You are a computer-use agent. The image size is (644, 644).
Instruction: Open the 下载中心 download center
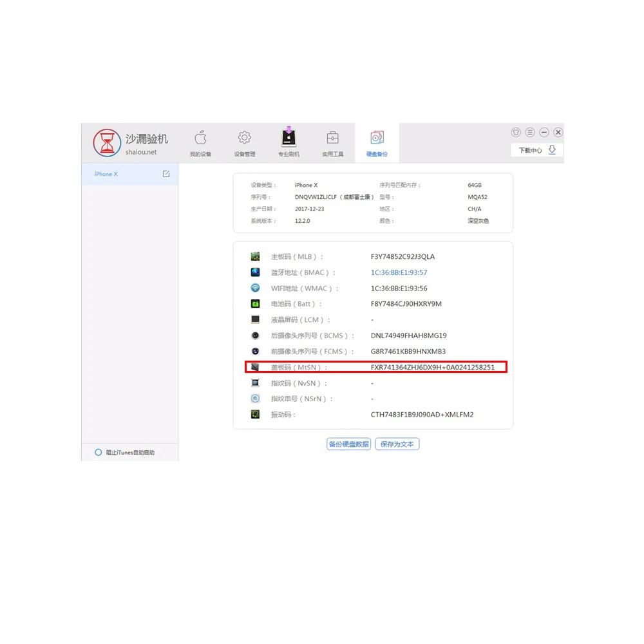click(x=537, y=150)
